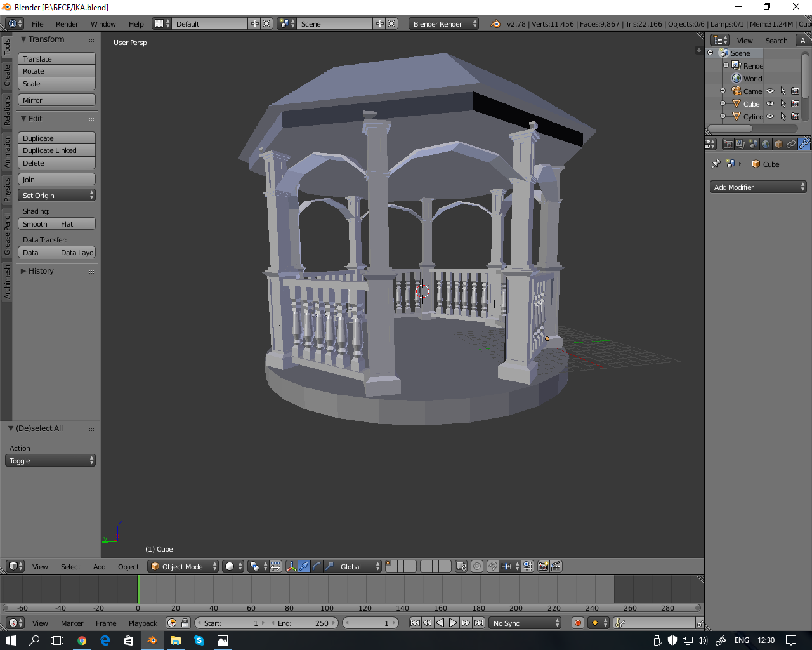812x650 pixels.
Task: Open the Window menu
Action: pos(103,23)
